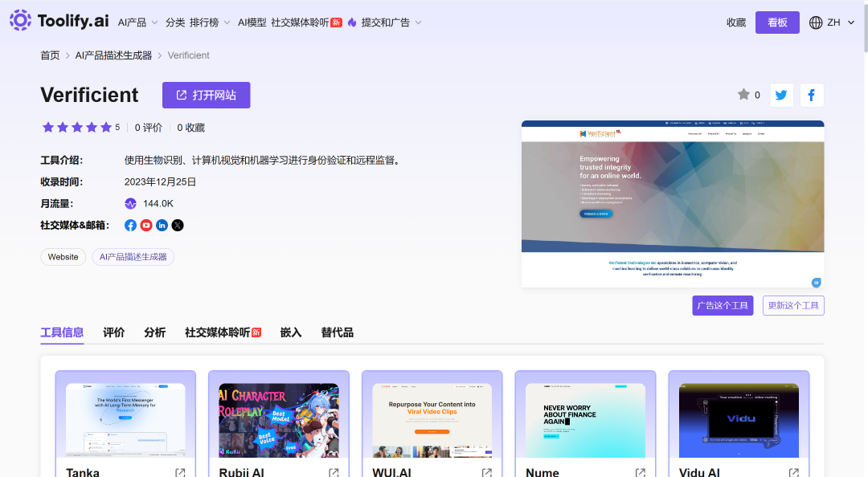Click the 144.0K monthly traffic value
The image size is (868, 477).
(158, 204)
